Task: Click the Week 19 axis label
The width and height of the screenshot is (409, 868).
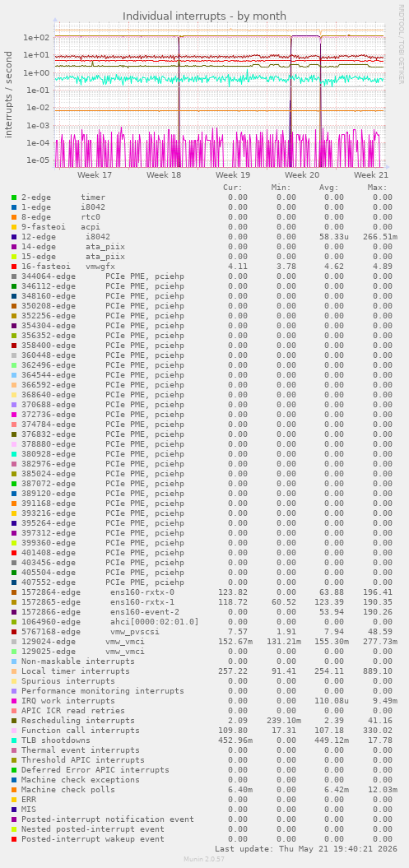Action: coord(233,175)
